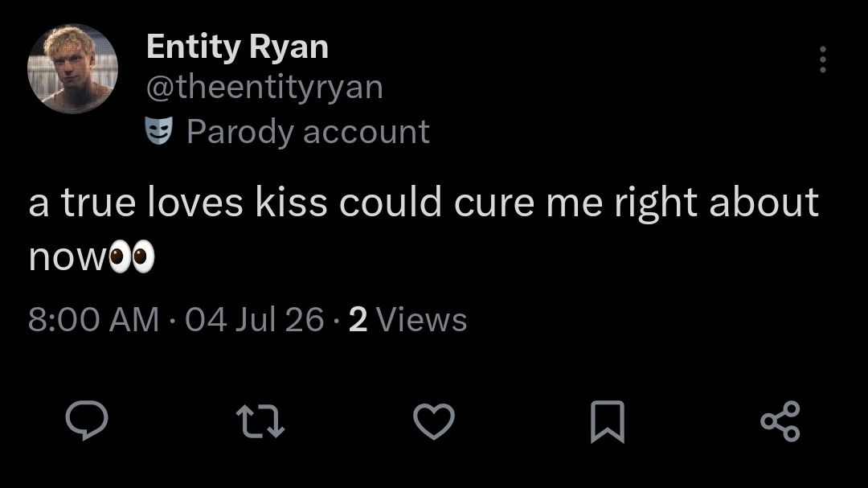Click the parody account mask icon
Image resolution: width=868 pixels, height=488 pixels.
point(159,131)
